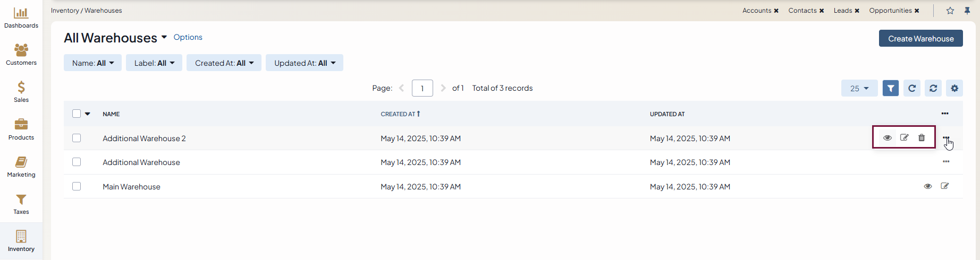Check the Main Warehouse row checkbox
The image size is (980, 260).
(77, 186)
